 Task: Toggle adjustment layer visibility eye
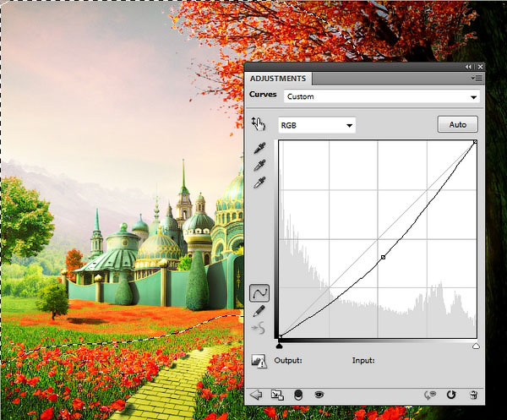pyautogui.click(x=319, y=395)
